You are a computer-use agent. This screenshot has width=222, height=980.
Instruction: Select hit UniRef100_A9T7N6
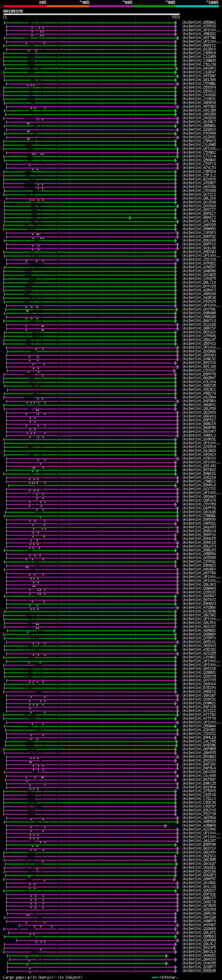click(199, 38)
